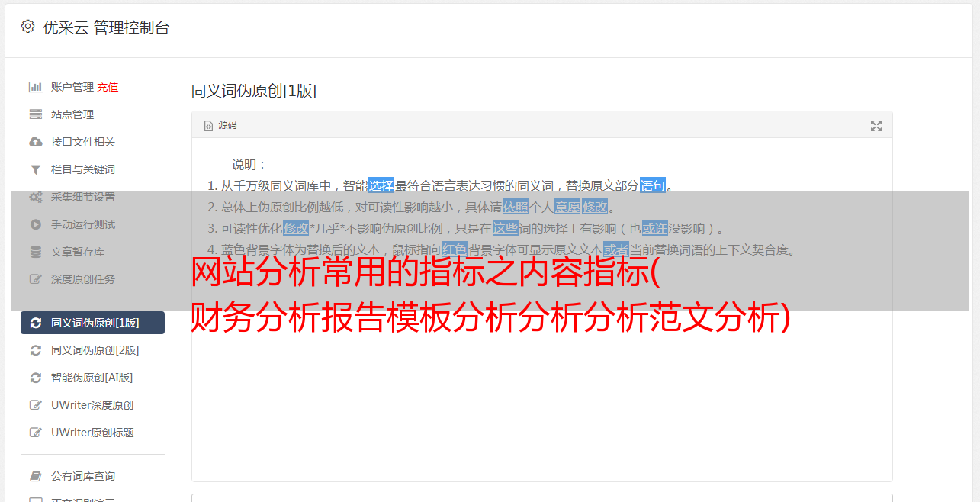Click the 源码 source code icon
This screenshot has height=502, width=980.
point(208,126)
